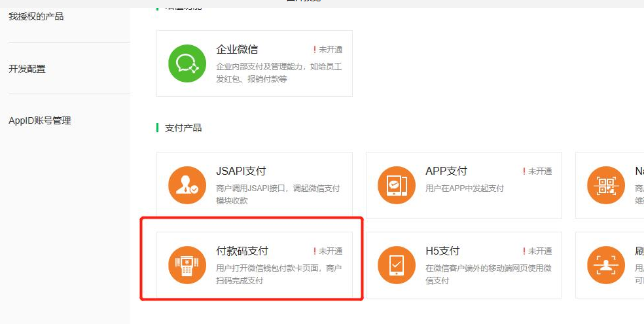The height and width of the screenshot is (324, 644).
Task: Click 未开通 status on 付款码支付 card
Action: pyautogui.click(x=328, y=251)
